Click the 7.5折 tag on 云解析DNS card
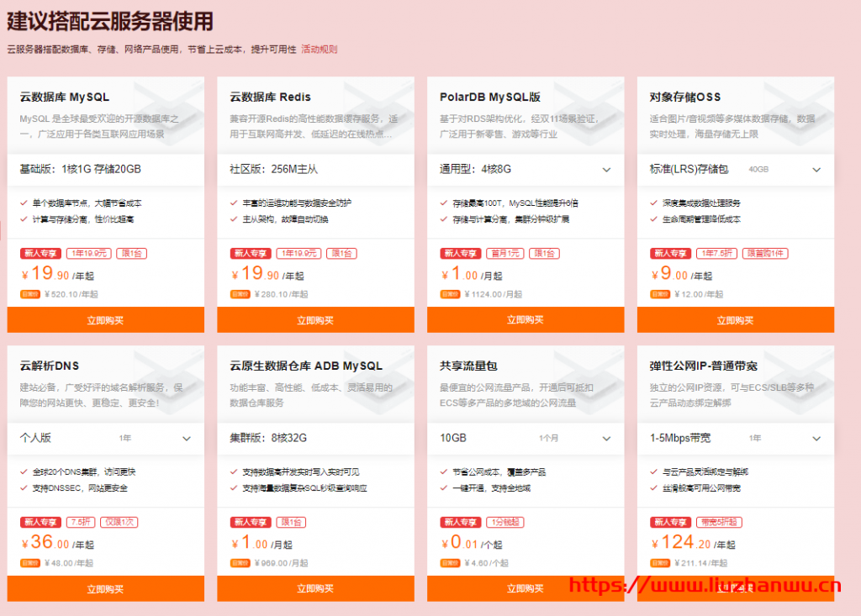The width and height of the screenshot is (861, 616). coord(82,522)
